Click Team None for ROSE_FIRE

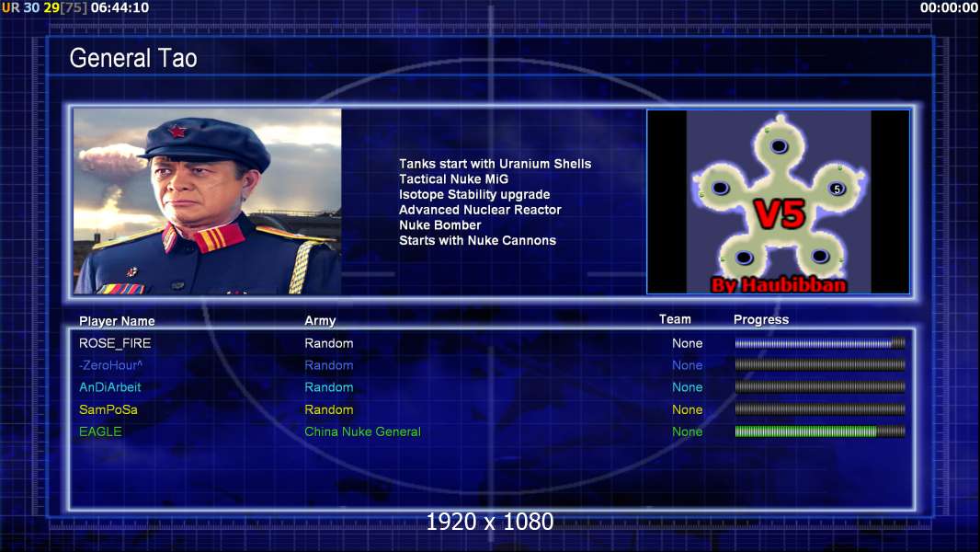688,343
